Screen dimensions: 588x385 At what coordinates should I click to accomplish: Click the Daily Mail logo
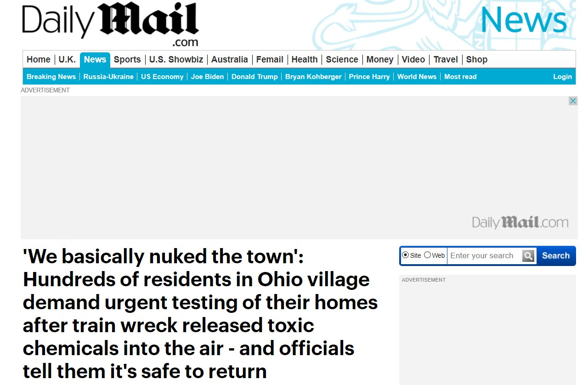coord(110,24)
